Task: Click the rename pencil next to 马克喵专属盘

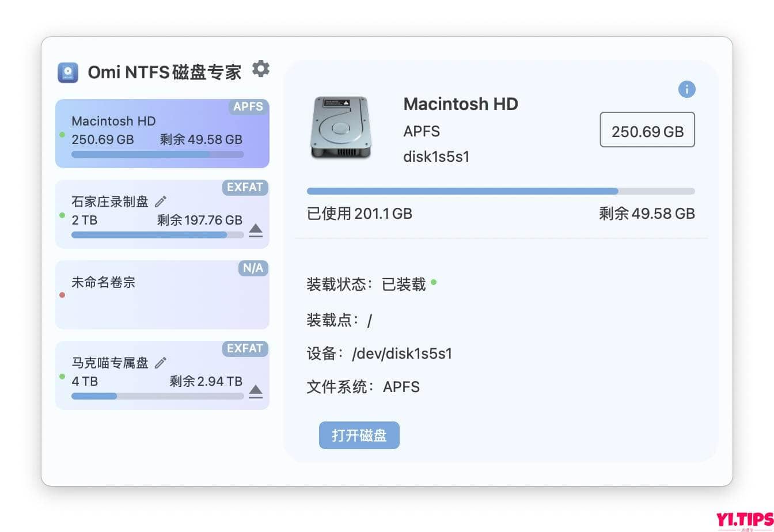Action: pyautogui.click(x=161, y=363)
